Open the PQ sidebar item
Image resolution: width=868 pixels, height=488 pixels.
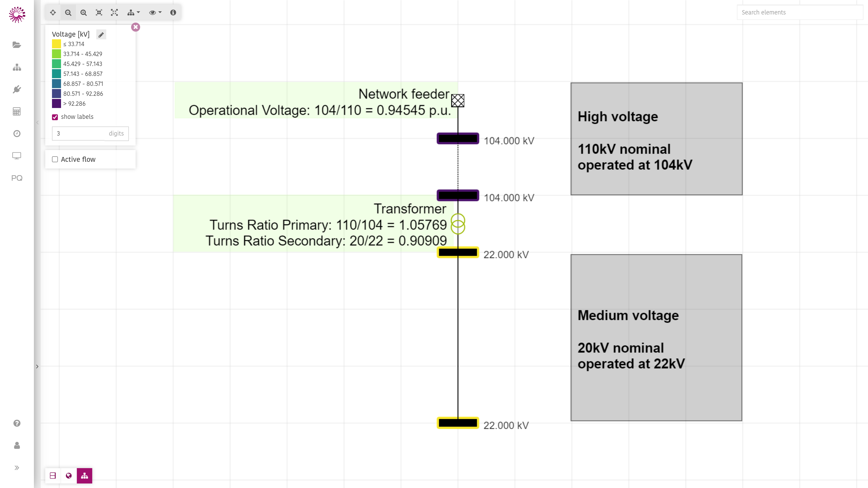click(17, 178)
